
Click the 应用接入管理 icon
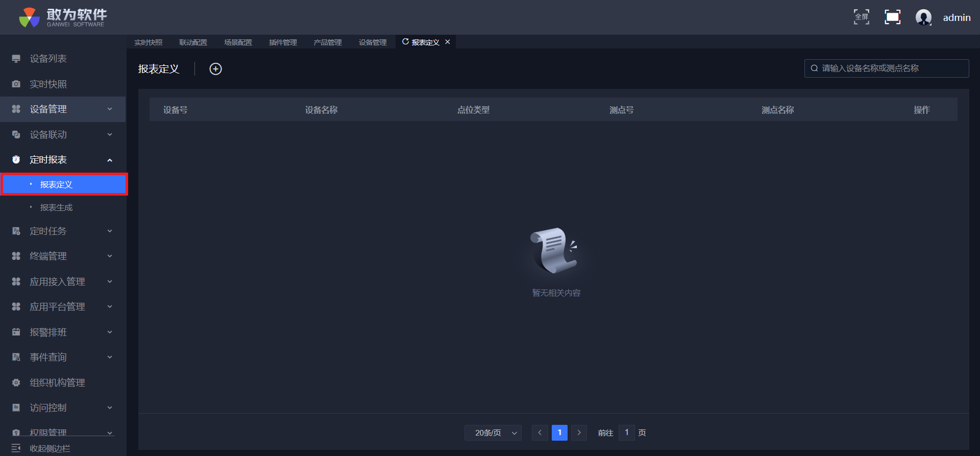16,281
